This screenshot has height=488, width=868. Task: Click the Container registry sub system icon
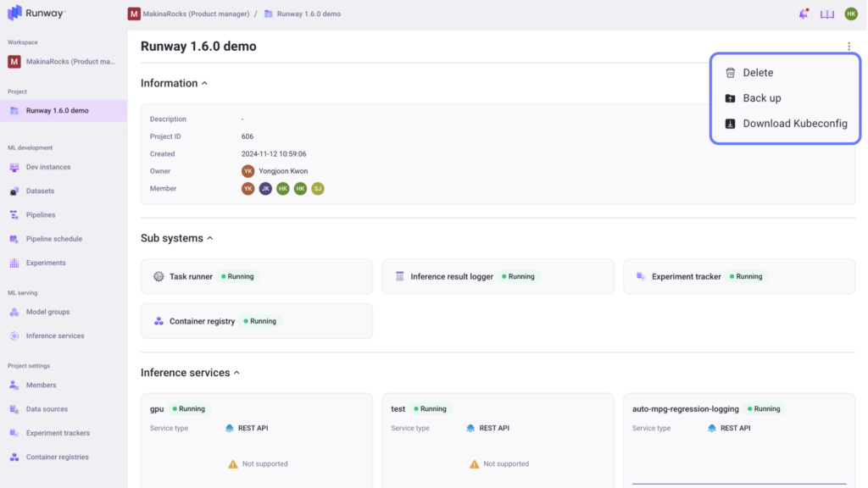(159, 321)
